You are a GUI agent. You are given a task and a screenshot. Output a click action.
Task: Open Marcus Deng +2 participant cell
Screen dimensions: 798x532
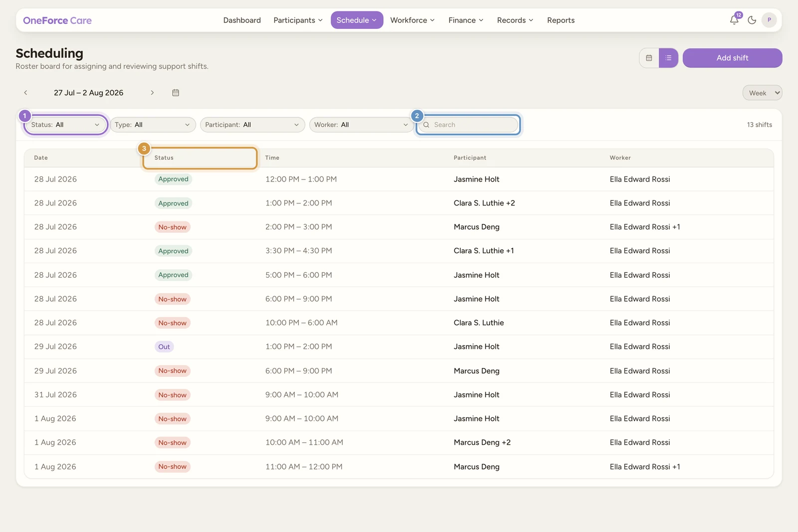pyautogui.click(x=482, y=442)
